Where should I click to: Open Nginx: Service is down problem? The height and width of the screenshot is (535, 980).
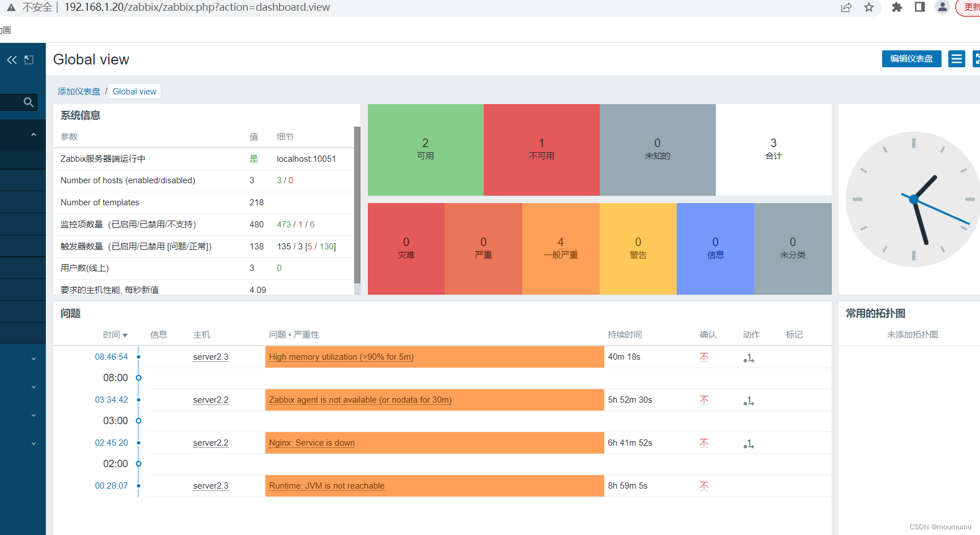click(312, 443)
